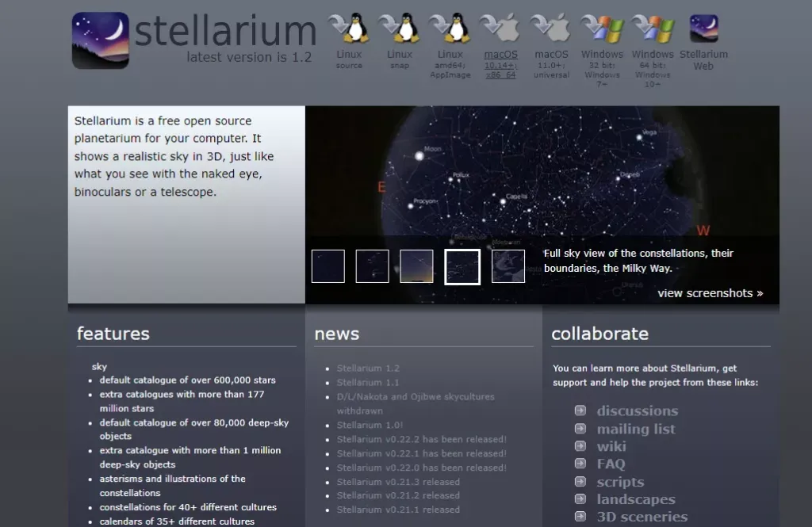The image size is (812, 527).
Task: Open the view screenshots link
Action: 710,293
